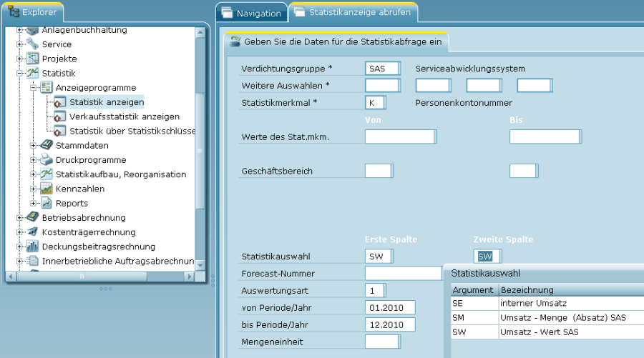644x358 pixels.
Task: Click the Verdichtungsgruppe field containing SAS
Action: [x=382, y=69]
